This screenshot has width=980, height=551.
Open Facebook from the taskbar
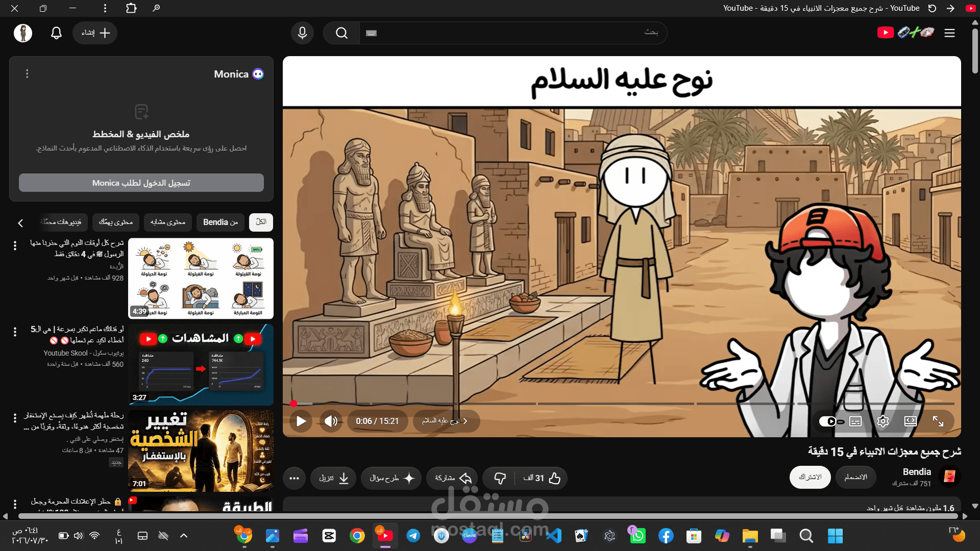click(666, 536)
